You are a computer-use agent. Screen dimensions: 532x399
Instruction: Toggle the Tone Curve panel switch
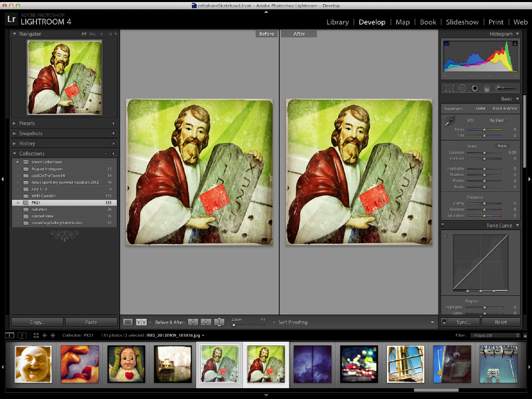click(443, 225)
